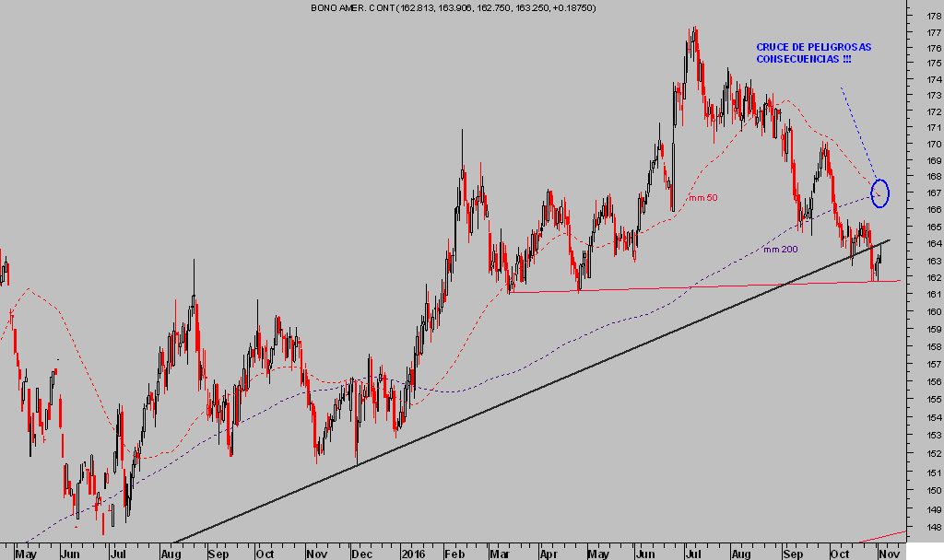
Task: Click the 162 price level on right axis
Action: pyautogui.click(x=934, y=278)
